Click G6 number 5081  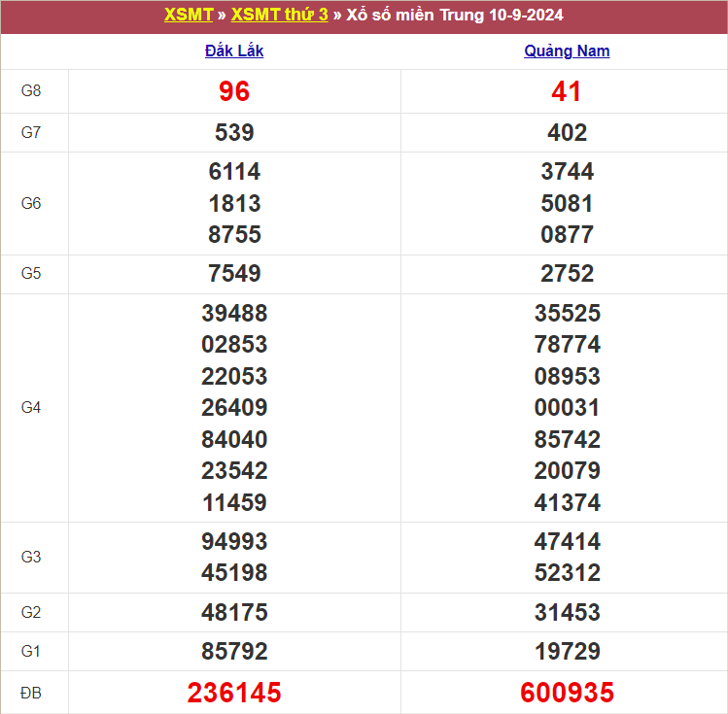click(567, 204)
